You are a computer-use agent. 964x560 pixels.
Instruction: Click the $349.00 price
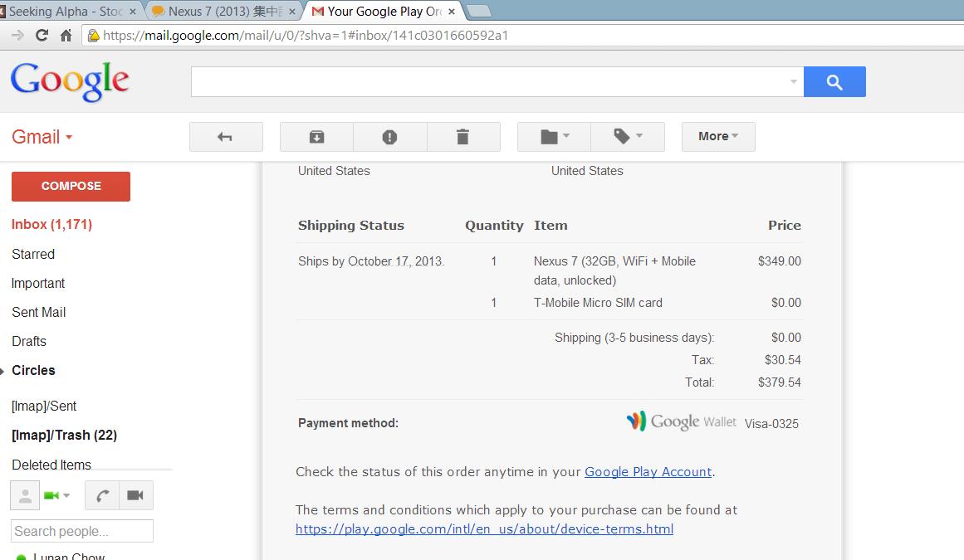(x=780, y=261)
